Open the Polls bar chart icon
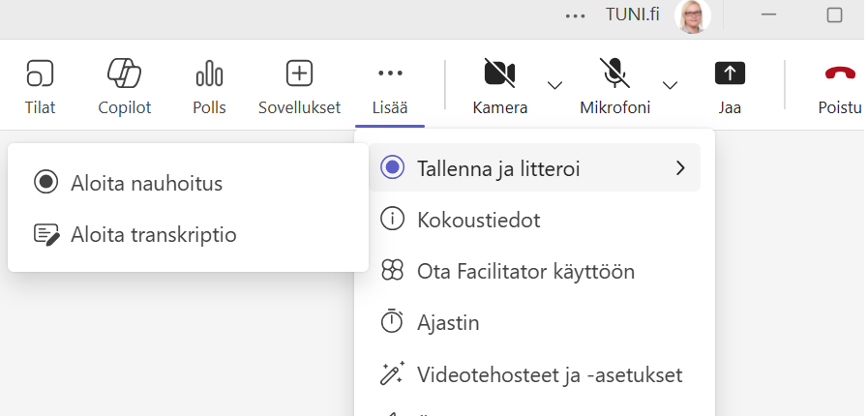 pyautogui.click(x=209, y=74)
